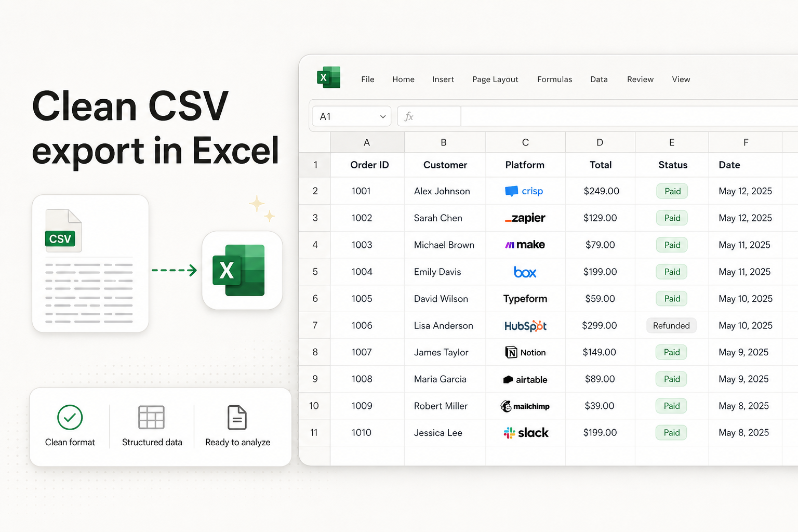Click the zapier logo in row 3
798x532 pixels.
525,218
